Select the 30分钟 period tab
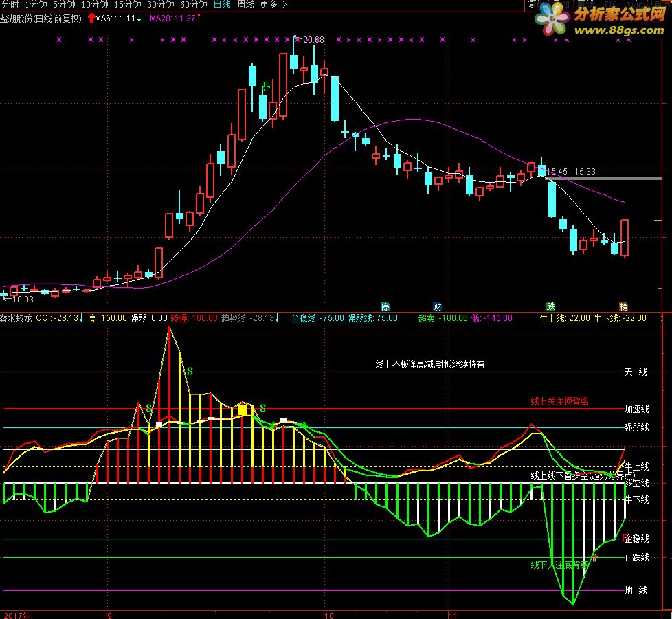Image resolution: width=672 pixels, height=619 pixels. [x=161, y=5]
